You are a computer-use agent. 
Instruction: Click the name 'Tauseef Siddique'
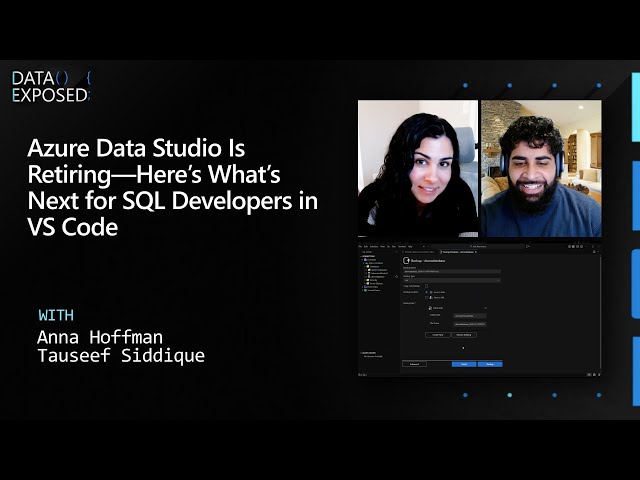121,355
